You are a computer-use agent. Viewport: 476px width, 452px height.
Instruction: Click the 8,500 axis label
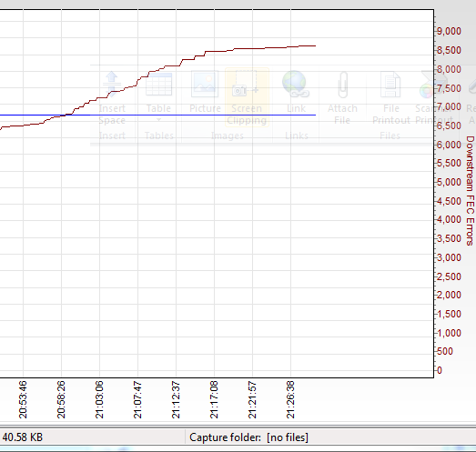point(449,50)
